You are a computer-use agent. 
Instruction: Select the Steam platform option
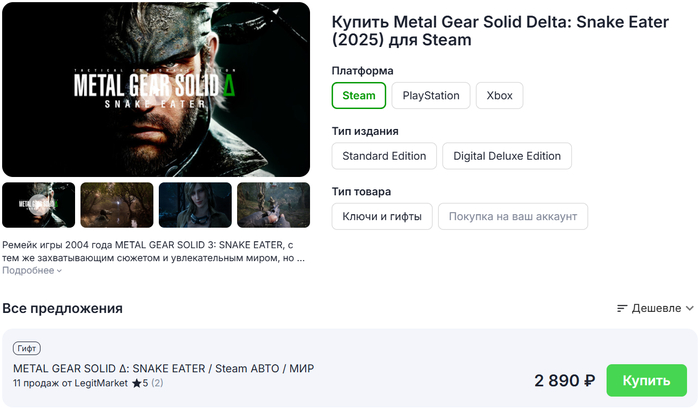click(x=359, y=96)
